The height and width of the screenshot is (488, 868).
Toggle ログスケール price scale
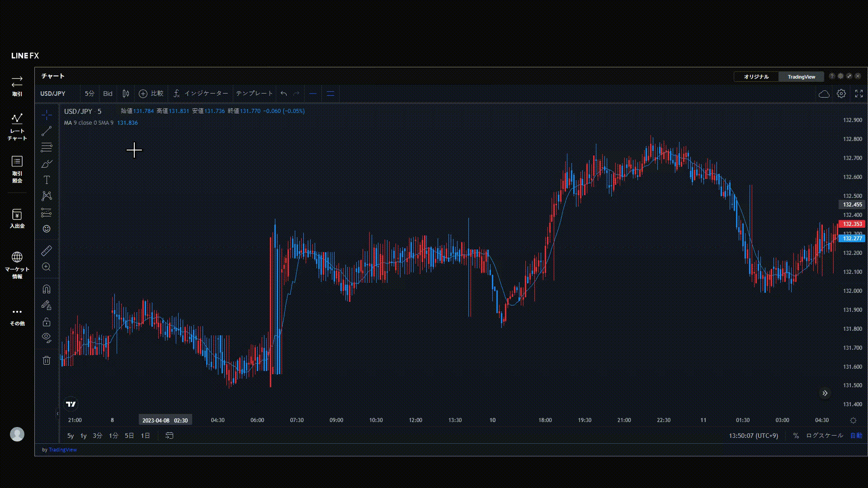[825, 436]
